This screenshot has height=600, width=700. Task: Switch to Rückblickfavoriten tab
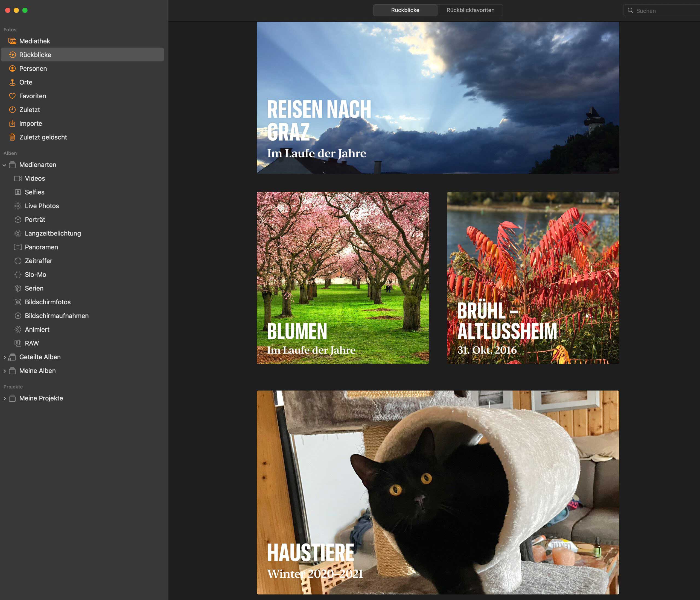click(x=470, y=10)
